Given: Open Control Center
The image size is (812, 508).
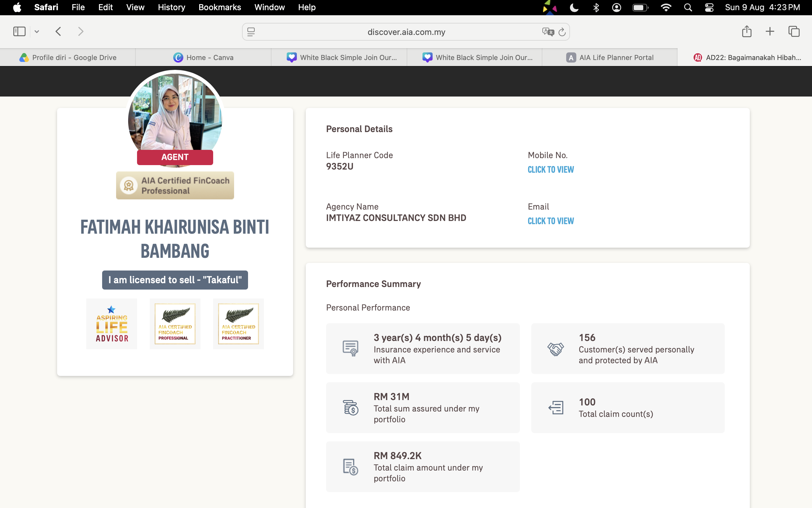Looking at the screenshot, I should (x=709, y=7).
